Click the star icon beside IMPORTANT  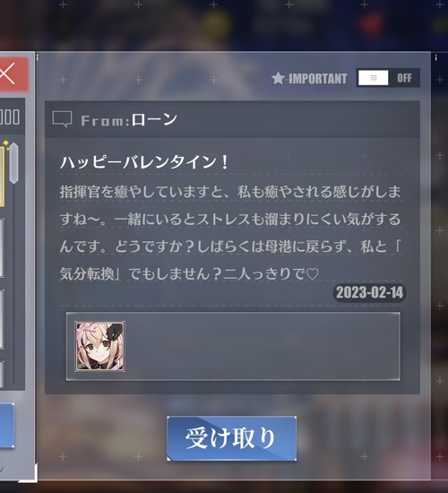pyautogui.click(x=279, y=78)
